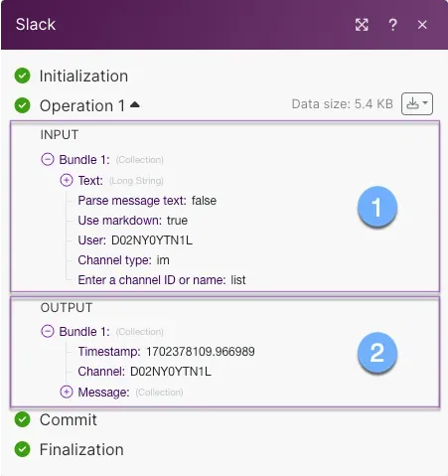
Task: Click the Initialization green check icon
Action: [x=22, y=76]
